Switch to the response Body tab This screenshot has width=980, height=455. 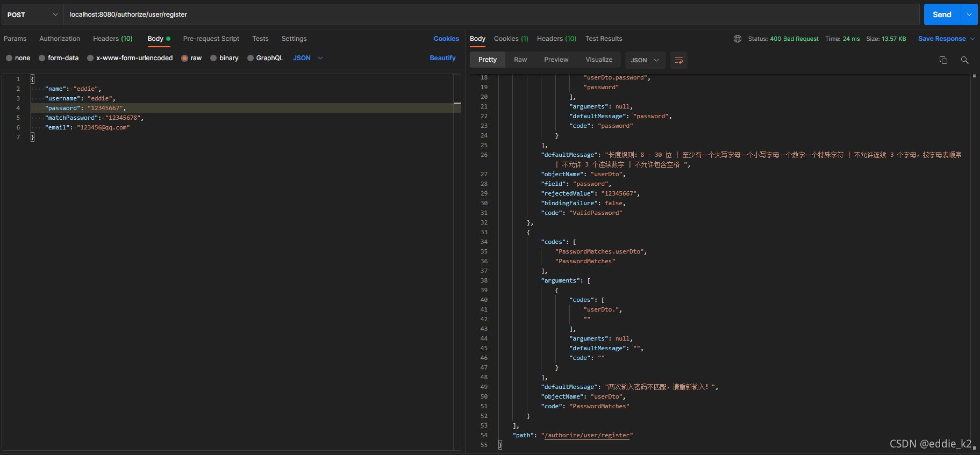[x=477, y=39]
